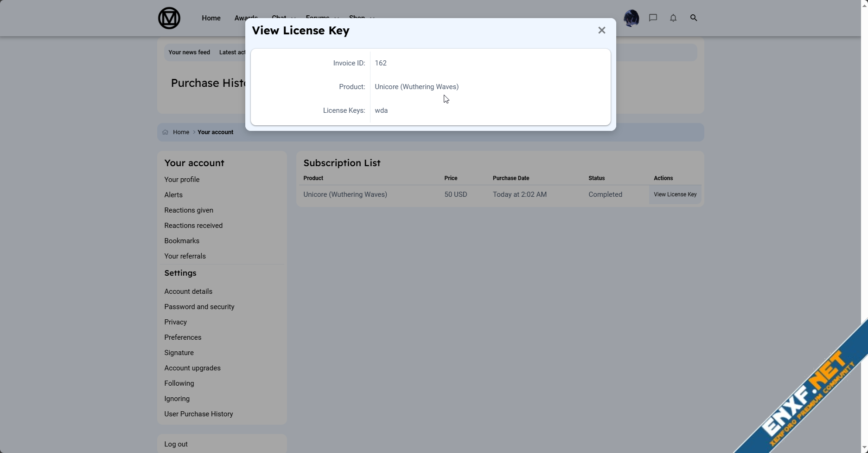Open Bookmarks in sidebar
Screen dimensions: 868x453
[182, 241]
